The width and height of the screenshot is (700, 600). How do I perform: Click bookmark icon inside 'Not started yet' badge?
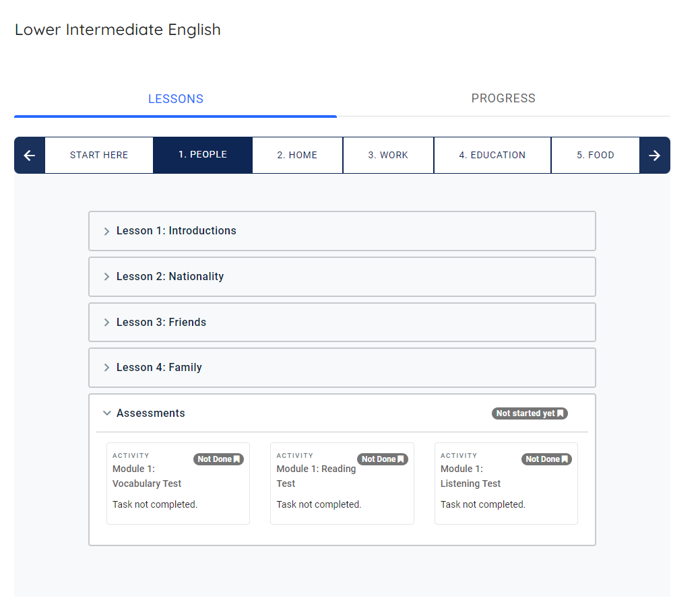(560, 413)
